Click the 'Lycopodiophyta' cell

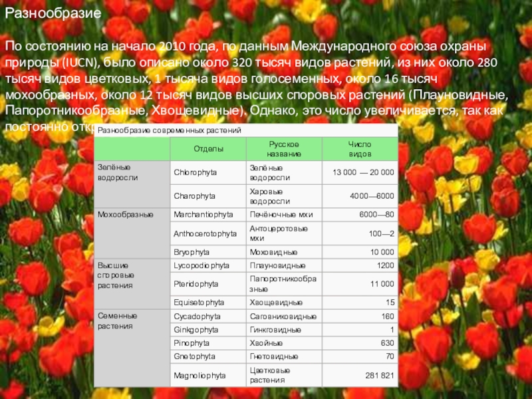[201, 265]
